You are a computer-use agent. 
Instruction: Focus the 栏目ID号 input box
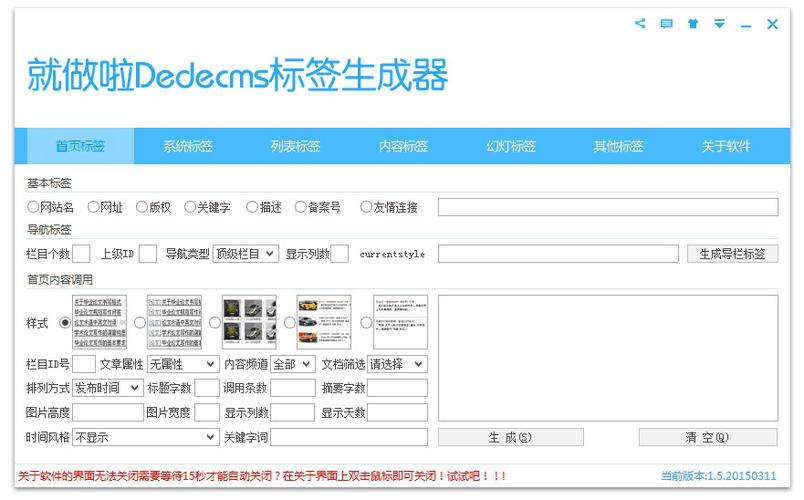[84, 364]
